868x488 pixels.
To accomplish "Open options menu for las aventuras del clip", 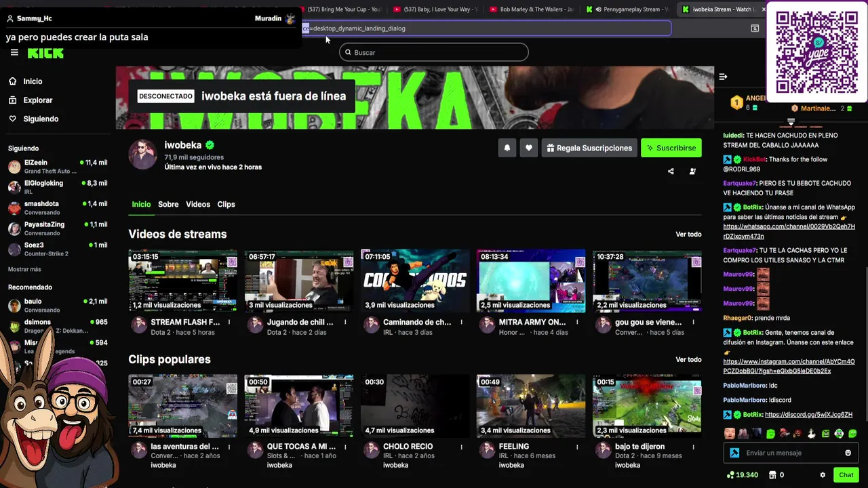I will tap(229, 447).
